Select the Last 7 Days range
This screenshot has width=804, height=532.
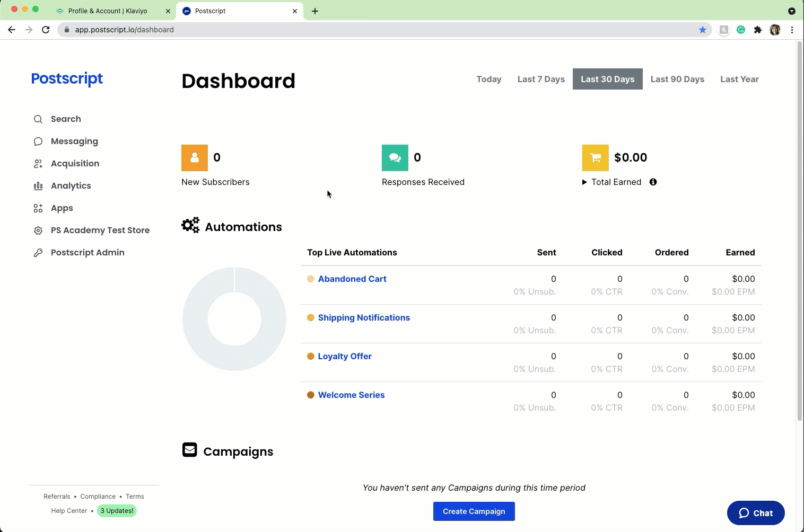point(541,79)
